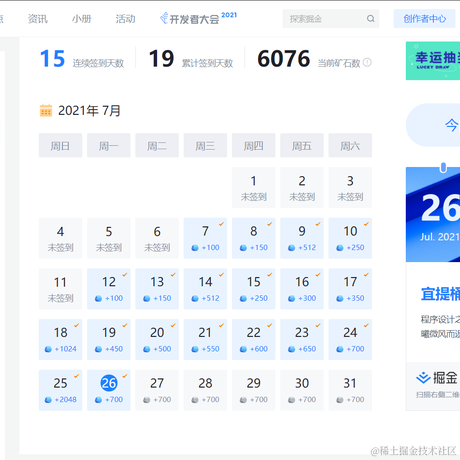Click the ore icon on day 18
The width and height of the screenshot is (460, 460).
click(x=48, y=349)
